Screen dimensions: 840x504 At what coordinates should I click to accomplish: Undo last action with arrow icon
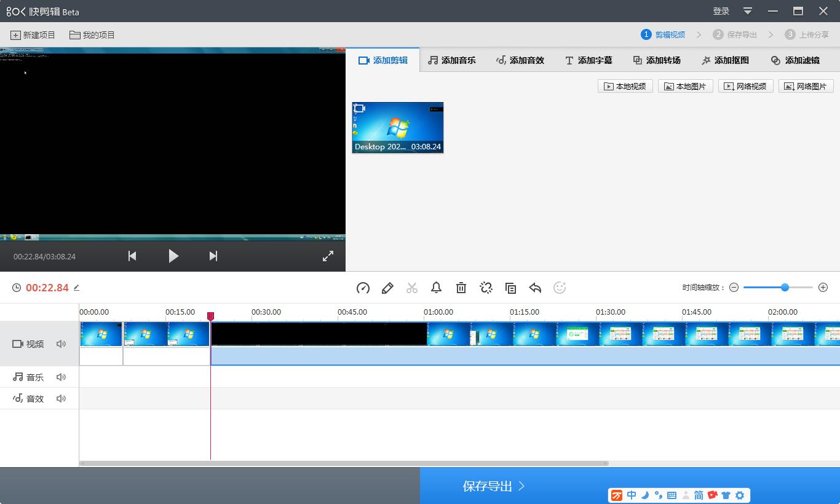coord(535,288)
